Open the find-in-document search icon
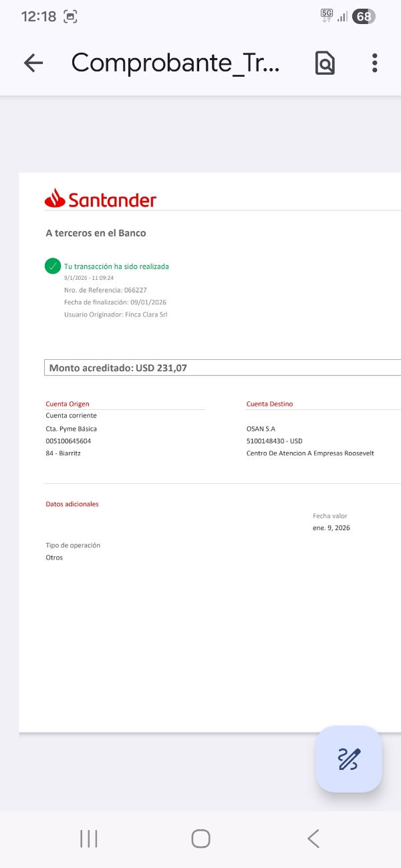The image size is (401, 868). 325,63
